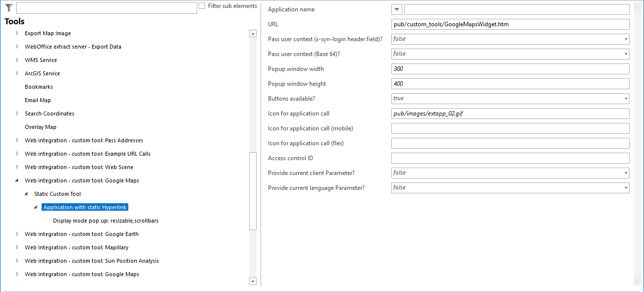Open the Pass user context (Base 64) dropdown
644x292 pixels.
[x=625, y=54]
